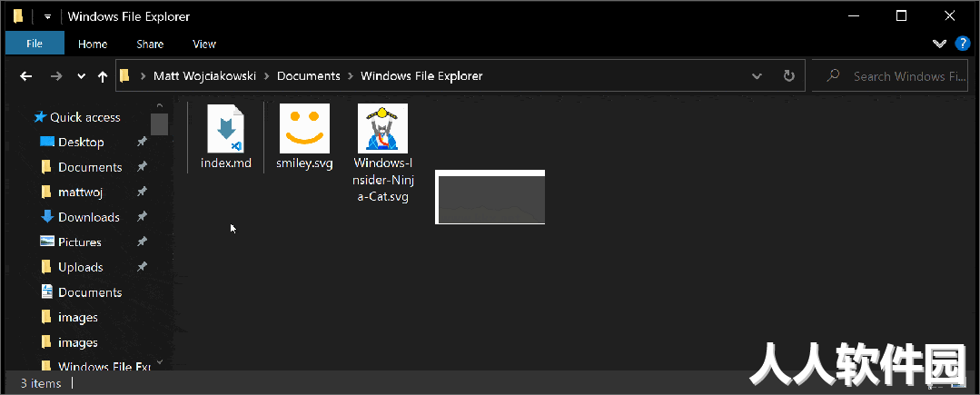Viewport: 980px width, 395px height.
Task: Expand the address bar history dropdown
Action: click(x=757, y=76)
